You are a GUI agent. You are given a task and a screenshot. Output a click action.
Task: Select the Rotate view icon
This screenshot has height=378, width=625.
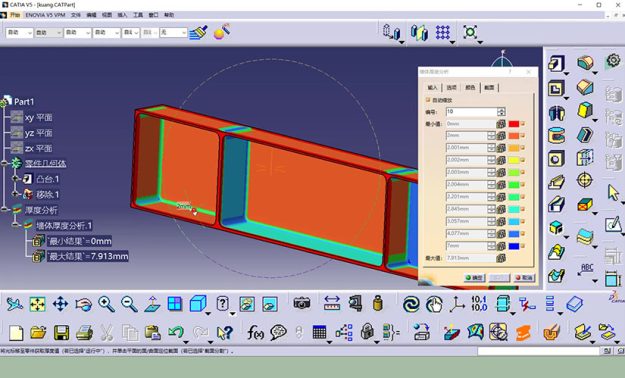[83, 304]
